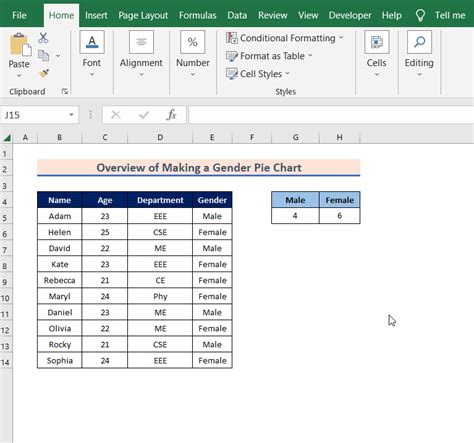
Task: Expand the Font group dropdown arrow
Action: [92, 75]
